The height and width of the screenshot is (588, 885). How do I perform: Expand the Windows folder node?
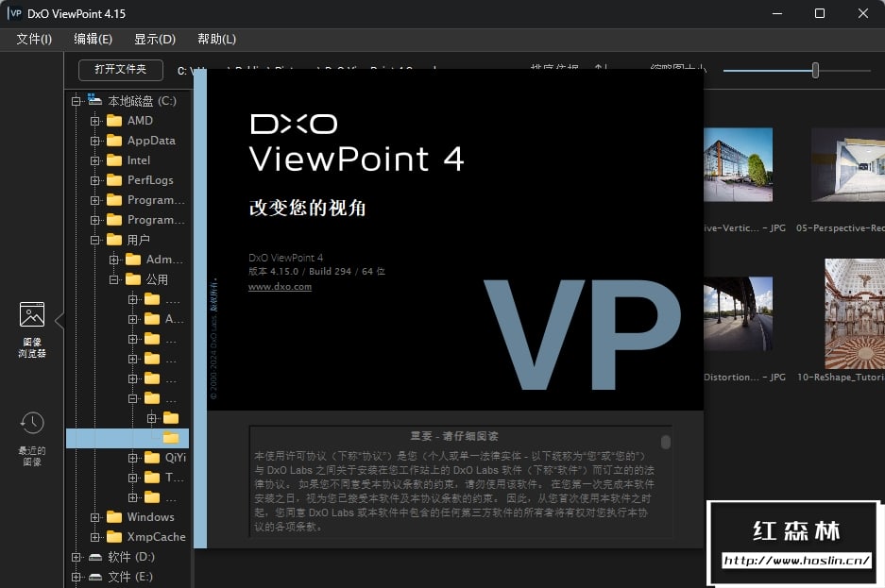click(94, 517)
